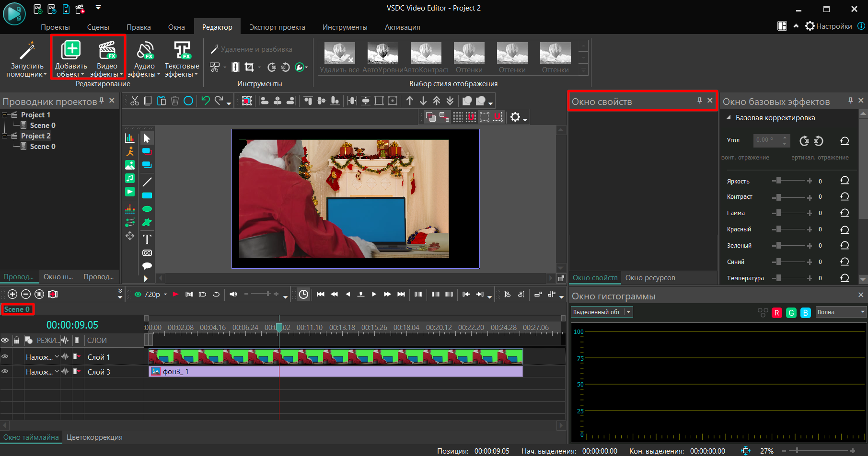This screenshot has width=868, height=456.
Task: Add subtitles with the CC tool
Action: point(147,253)
